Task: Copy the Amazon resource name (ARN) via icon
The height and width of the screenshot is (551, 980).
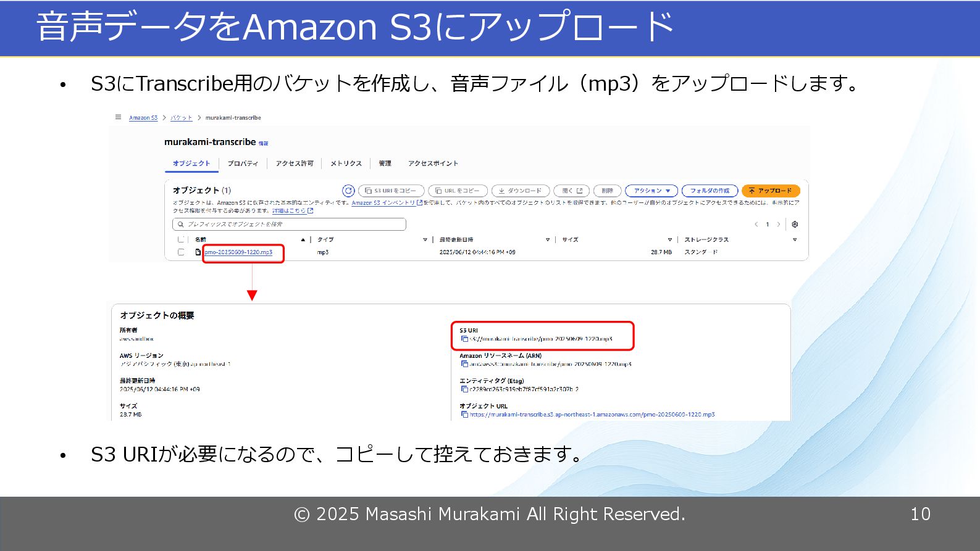Action: pos(464,364)
